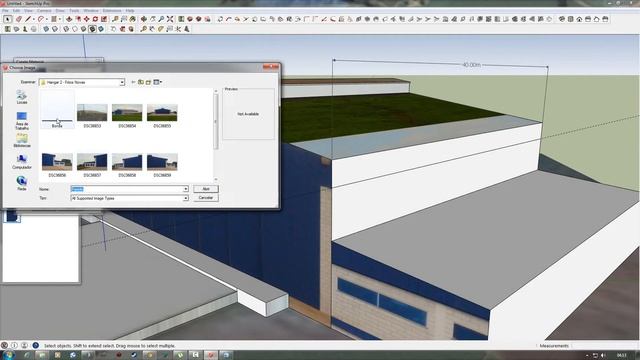Open the Extensions menu
Viewport: 640px width, 360px height.
[112, 11]
